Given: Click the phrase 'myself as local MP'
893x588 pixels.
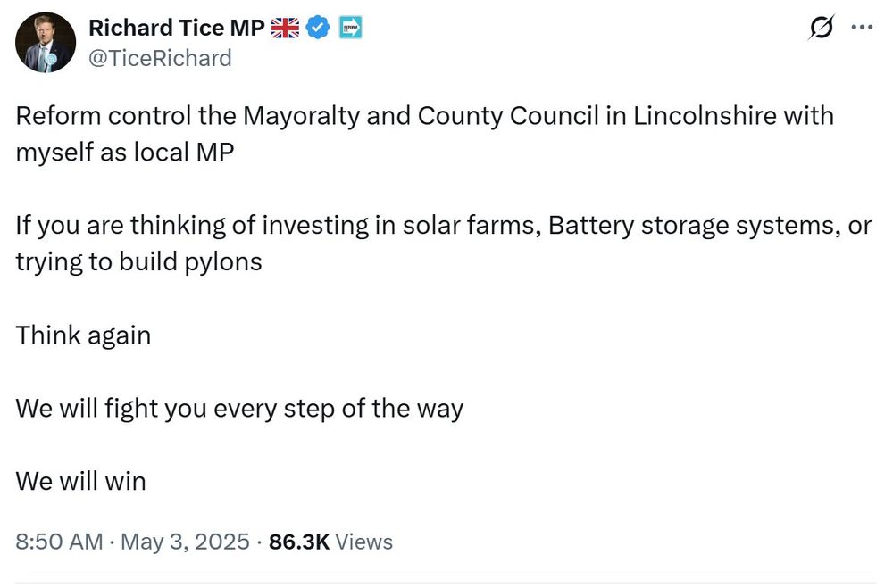Looking at the screenshot, I should [x=125, y=152].
